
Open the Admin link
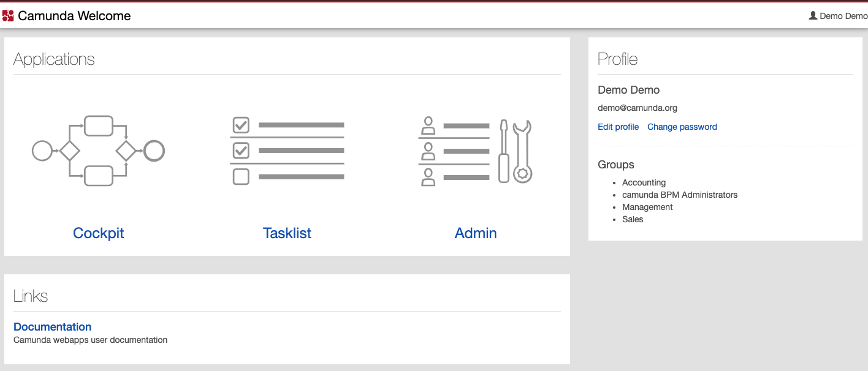pyautogui.click(x=476, y=233)
